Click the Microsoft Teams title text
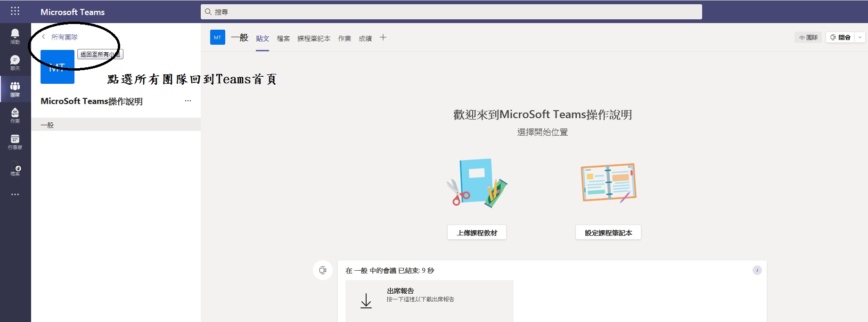The image size is (868, 322). click(x=73, y=12)
